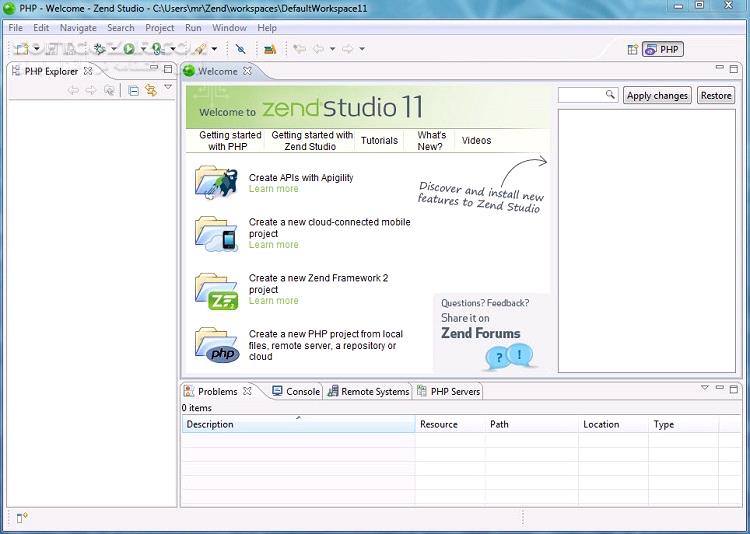750x534 pixels.
Task: Click PHP Explorer up-level icon
Action: pyautogui.click(x=109, y=90)
